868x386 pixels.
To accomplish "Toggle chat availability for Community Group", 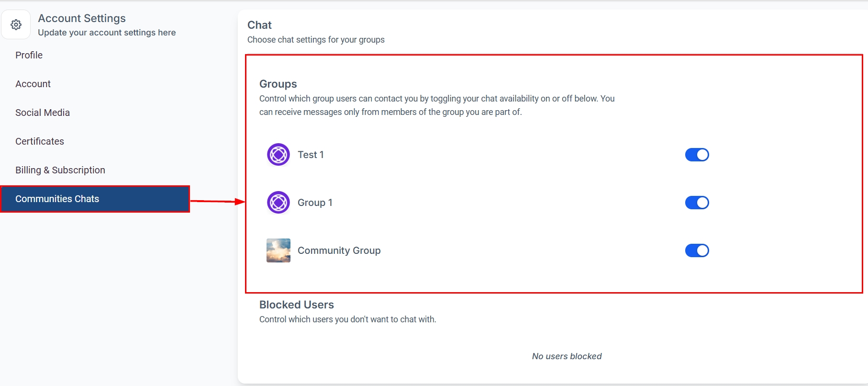I will pos(697,250).
